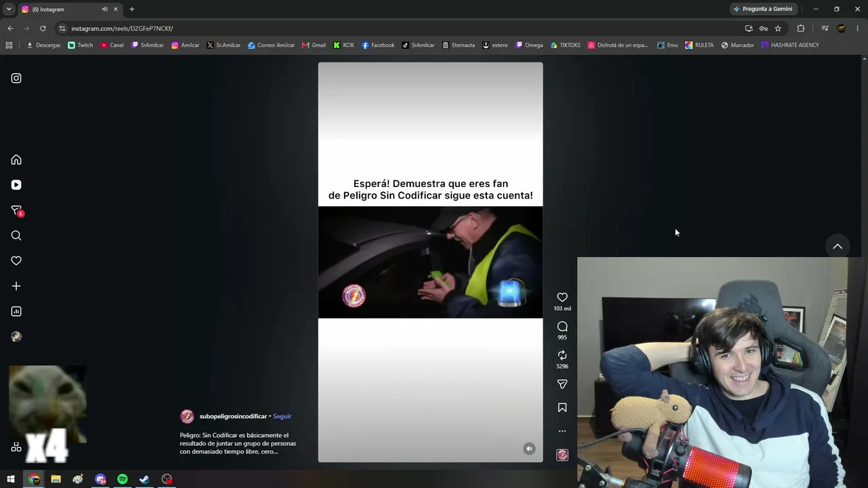Open the Descargas bookmark
Viewport: 868px width, 488px height.
pos(43,45)
